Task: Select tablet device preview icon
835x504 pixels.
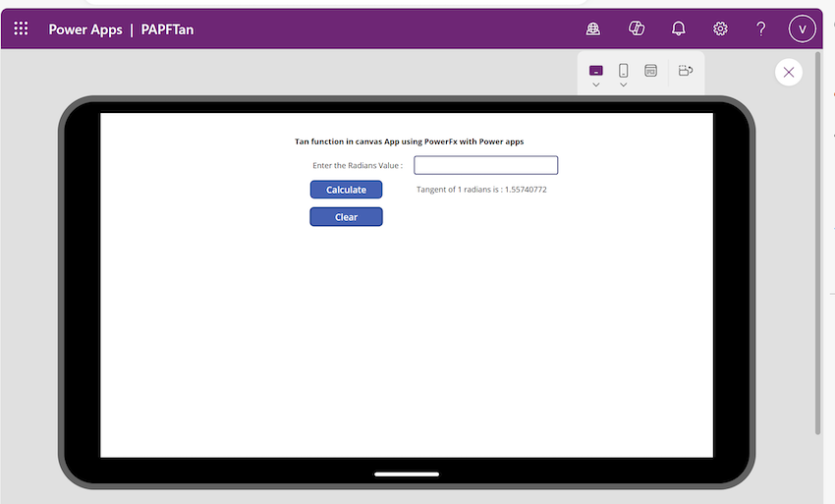Action: [596, 71]
